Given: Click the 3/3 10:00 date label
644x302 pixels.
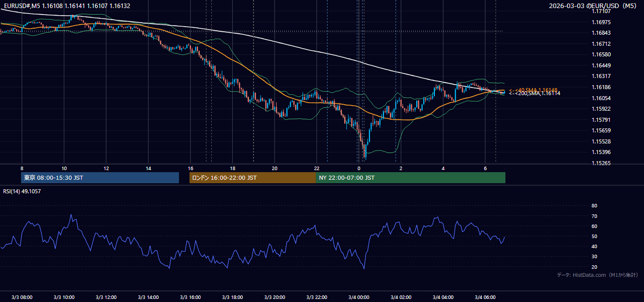Looking at the screenshot, I should point(64,297).
